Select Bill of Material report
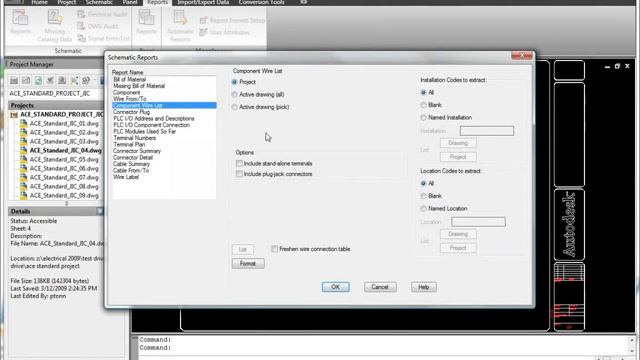 [129, 80]
